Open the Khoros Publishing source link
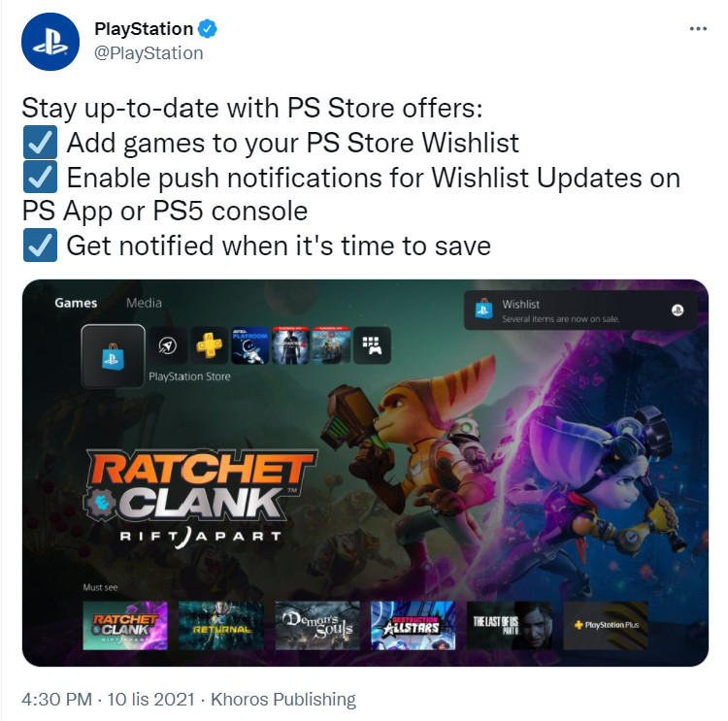The width and height of the screenshot is (728, 721). coord(283,700)
